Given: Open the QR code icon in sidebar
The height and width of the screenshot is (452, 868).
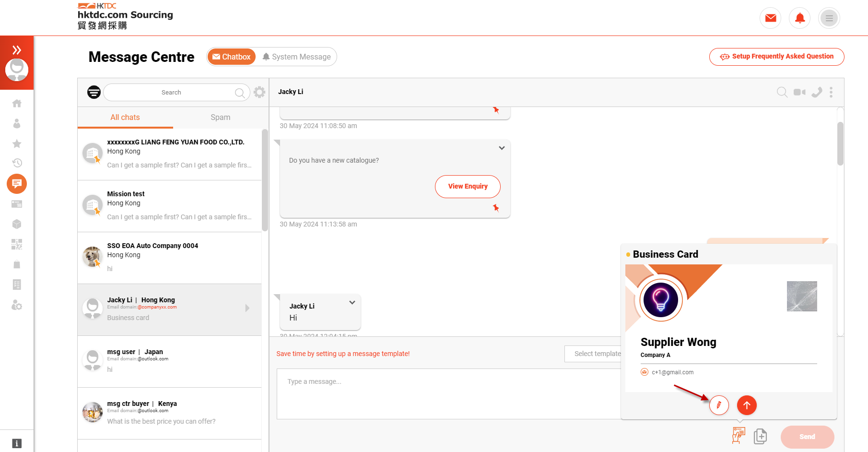Looking at the screenshot, I should pos(17,244).
